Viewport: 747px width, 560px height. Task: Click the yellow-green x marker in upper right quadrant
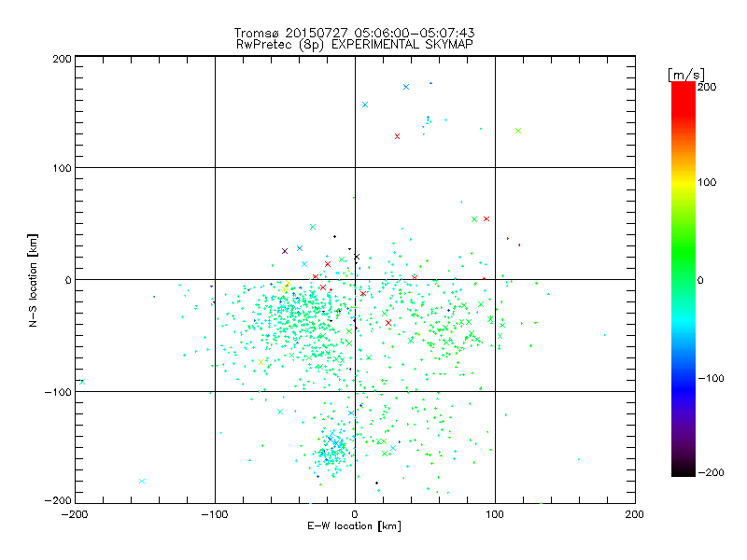518,131
